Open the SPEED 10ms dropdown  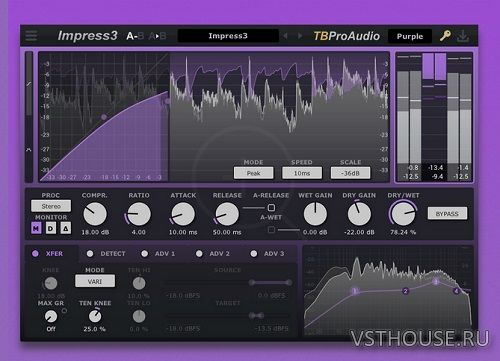point(302,173)
